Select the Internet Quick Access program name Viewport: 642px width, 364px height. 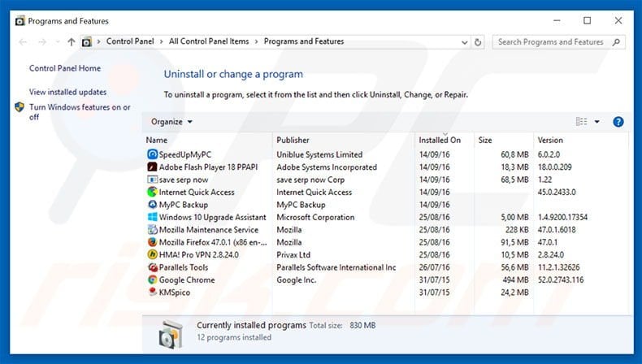[x=197, y=192]
